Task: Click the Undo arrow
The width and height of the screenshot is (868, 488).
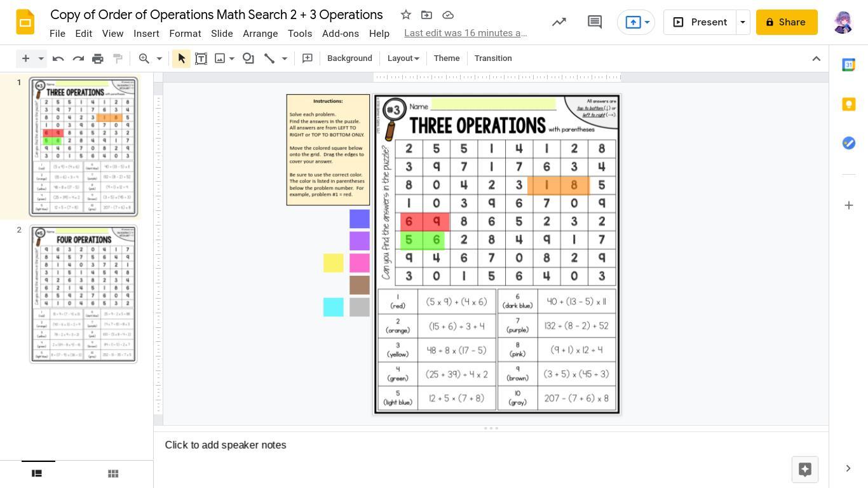Action: pos(58,58)
